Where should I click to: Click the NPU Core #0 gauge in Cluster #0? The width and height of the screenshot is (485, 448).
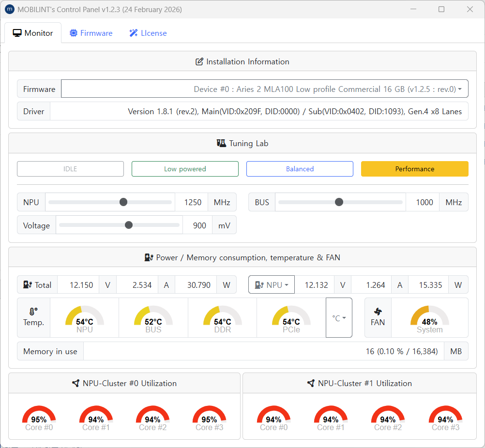point(39,417)
